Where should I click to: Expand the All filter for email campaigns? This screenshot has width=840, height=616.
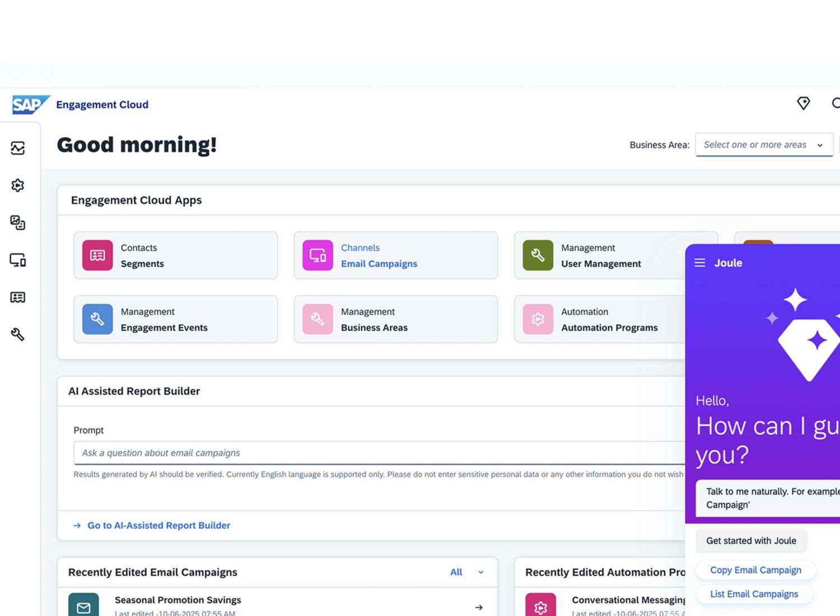(x=466, y=572)
